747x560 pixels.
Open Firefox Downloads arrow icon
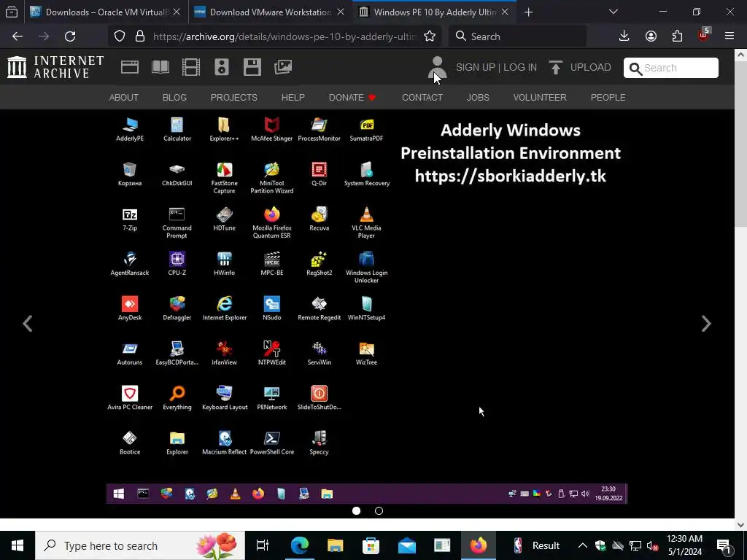click(624, 36)
